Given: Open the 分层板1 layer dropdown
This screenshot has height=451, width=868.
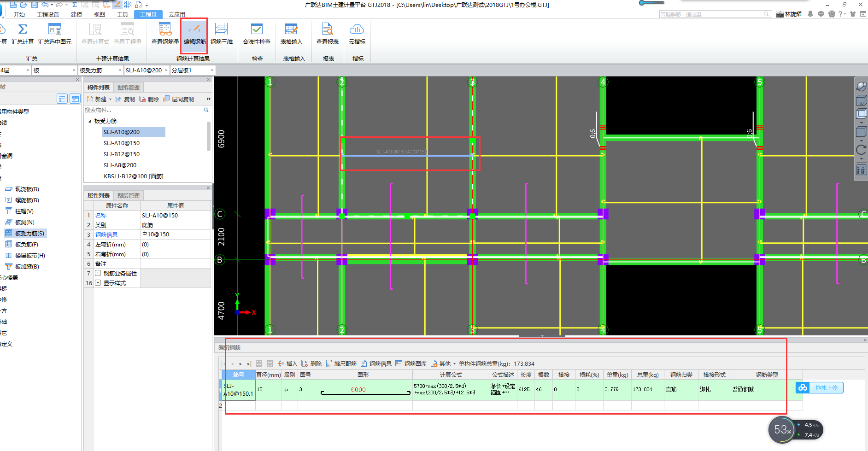Looking at the screenshot, I should (193, 70).
